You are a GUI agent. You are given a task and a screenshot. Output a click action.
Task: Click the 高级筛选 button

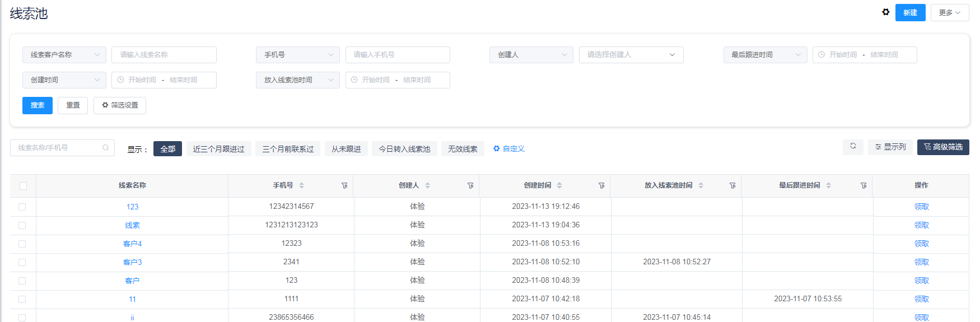click(x=943, y=147)
